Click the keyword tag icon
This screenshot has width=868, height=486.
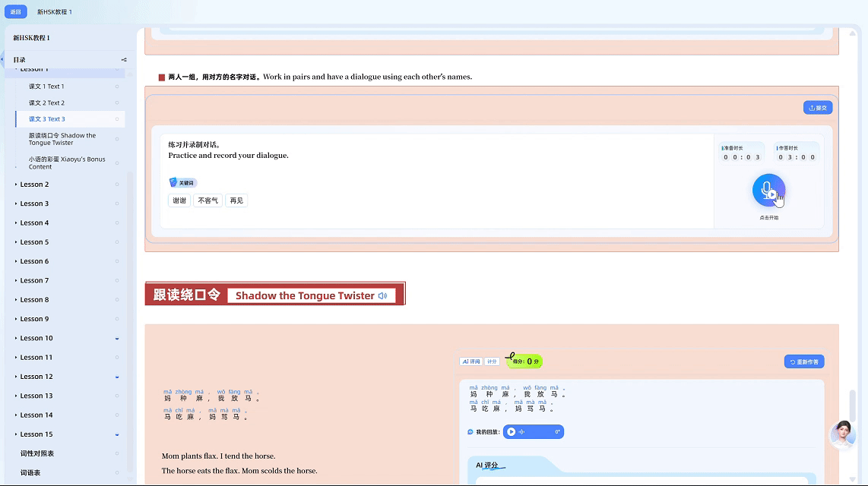(x=173, y=182)
